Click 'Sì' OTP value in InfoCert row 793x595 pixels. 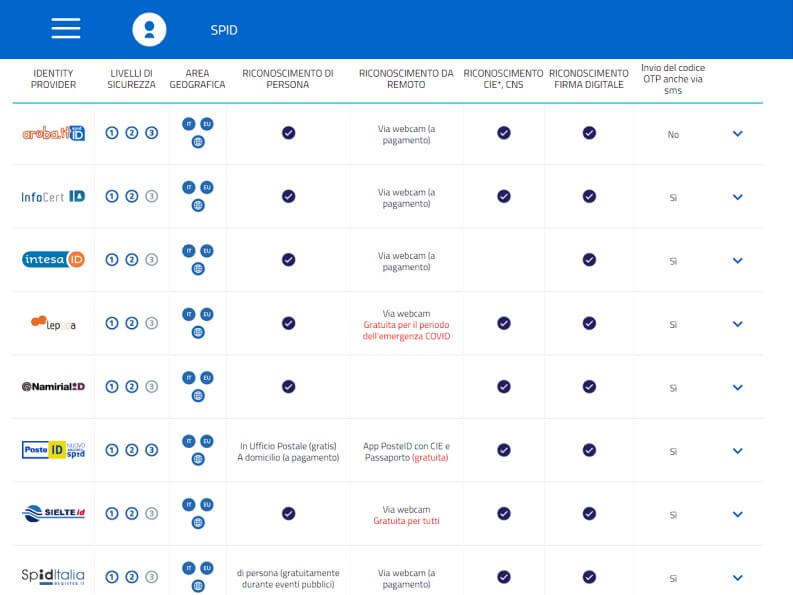[673, 198]
